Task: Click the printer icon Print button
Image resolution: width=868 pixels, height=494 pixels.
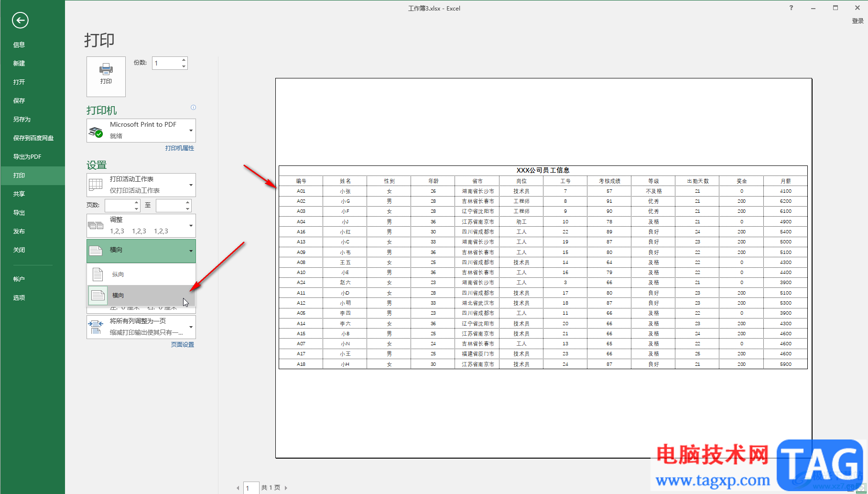Action: click(x=106, y=77)
